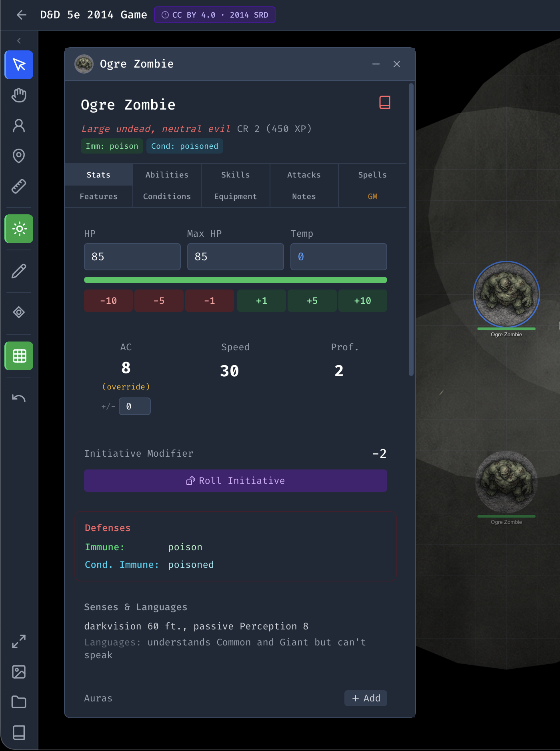The height and width of the screenshot is (751, 560).
Task: Click the Defenses section heading
Action: coord(108,528)
